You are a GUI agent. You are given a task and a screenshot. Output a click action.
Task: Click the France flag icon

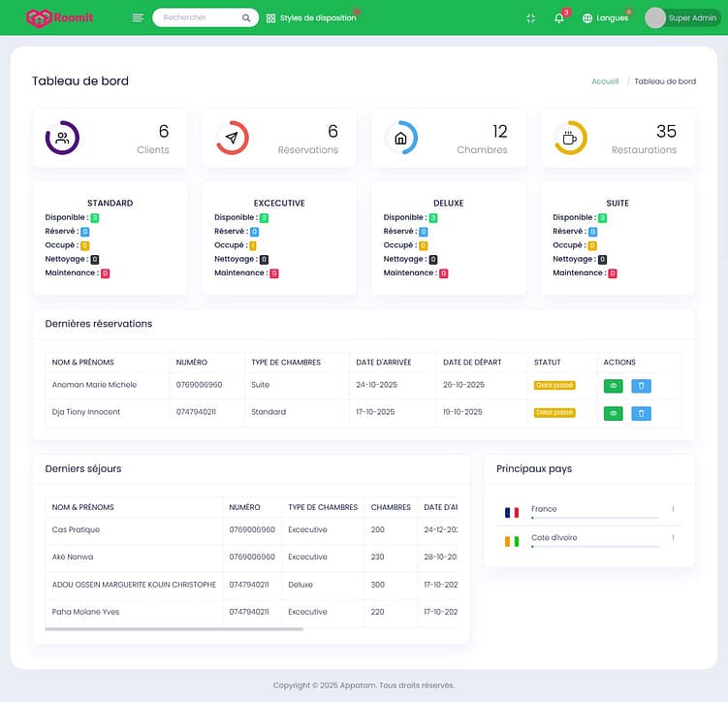pyautogui.click(x=512, y=513)
